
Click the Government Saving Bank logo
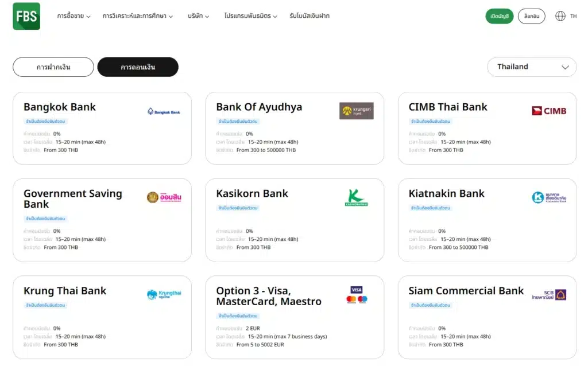(x=164, y=197)
